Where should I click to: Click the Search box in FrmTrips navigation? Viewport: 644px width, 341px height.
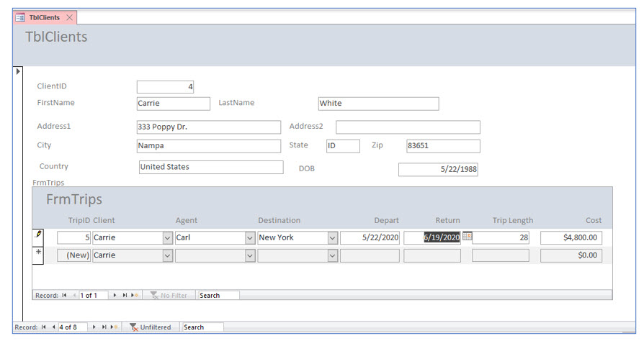pyautogui.click(x=218, y=295)
